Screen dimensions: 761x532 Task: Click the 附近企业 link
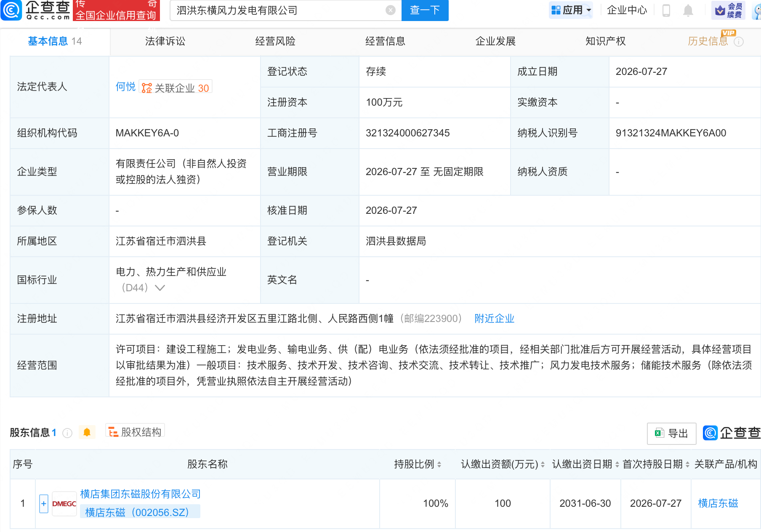tap(494, 319)
